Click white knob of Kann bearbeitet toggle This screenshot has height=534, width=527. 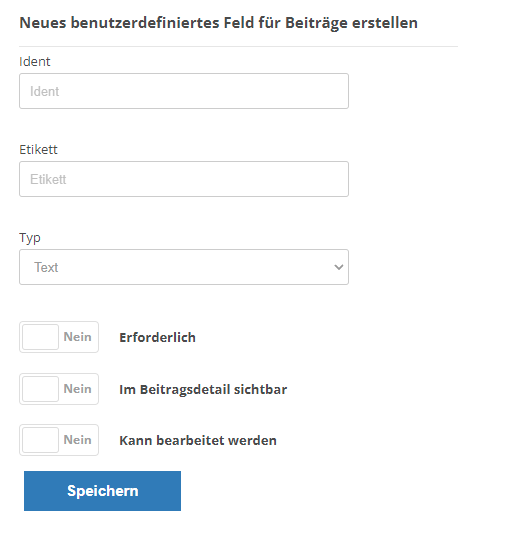click(41, 440)
